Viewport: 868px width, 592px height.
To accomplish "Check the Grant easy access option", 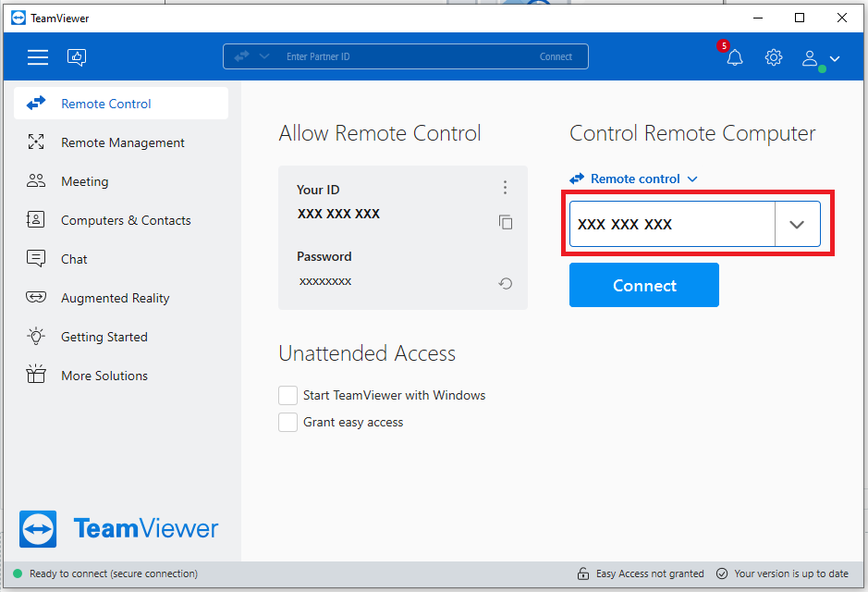I will [287, 422].
